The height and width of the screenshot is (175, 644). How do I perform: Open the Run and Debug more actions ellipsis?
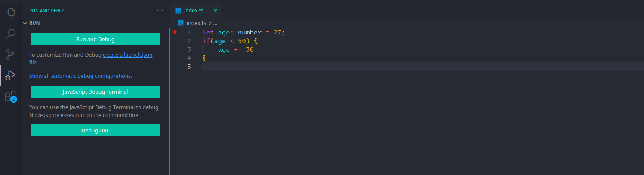(160, 11)
